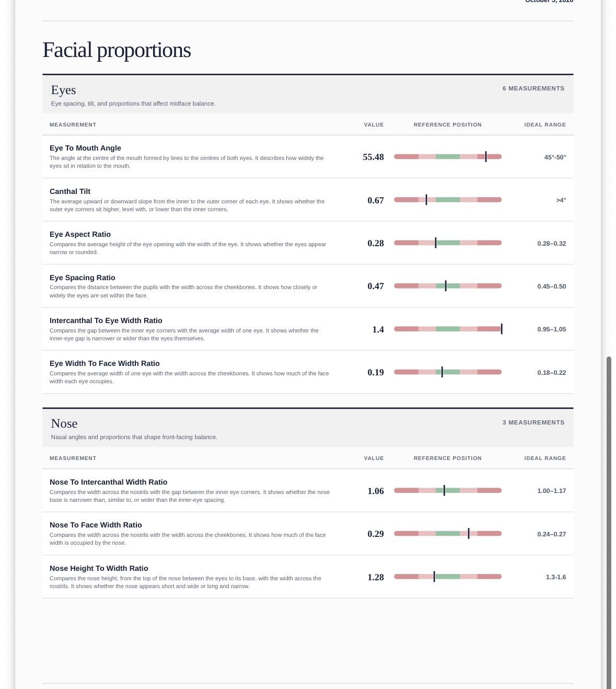Click the ideal range "1.00–1.17"

point(552,491)
